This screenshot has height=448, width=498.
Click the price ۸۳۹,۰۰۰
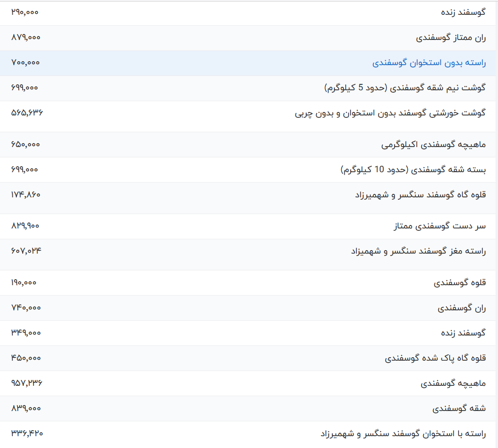[x=26, y=408]
